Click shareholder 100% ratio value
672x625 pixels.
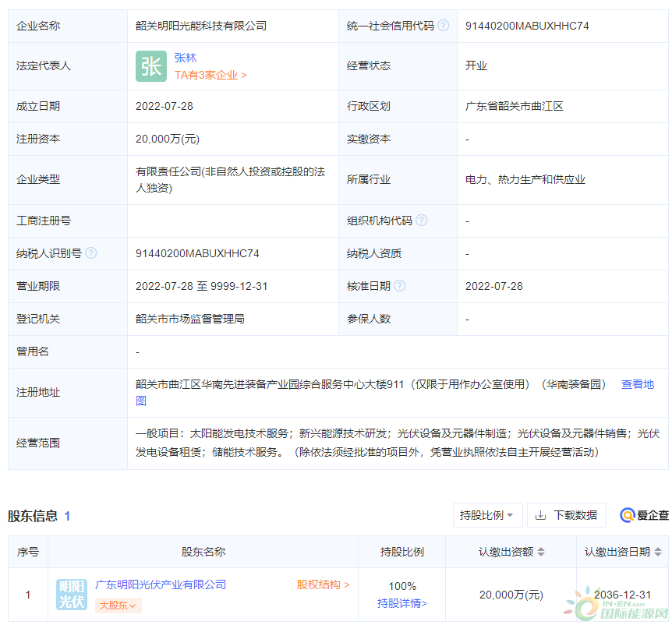pyautogui.click(x=402, y=586)
